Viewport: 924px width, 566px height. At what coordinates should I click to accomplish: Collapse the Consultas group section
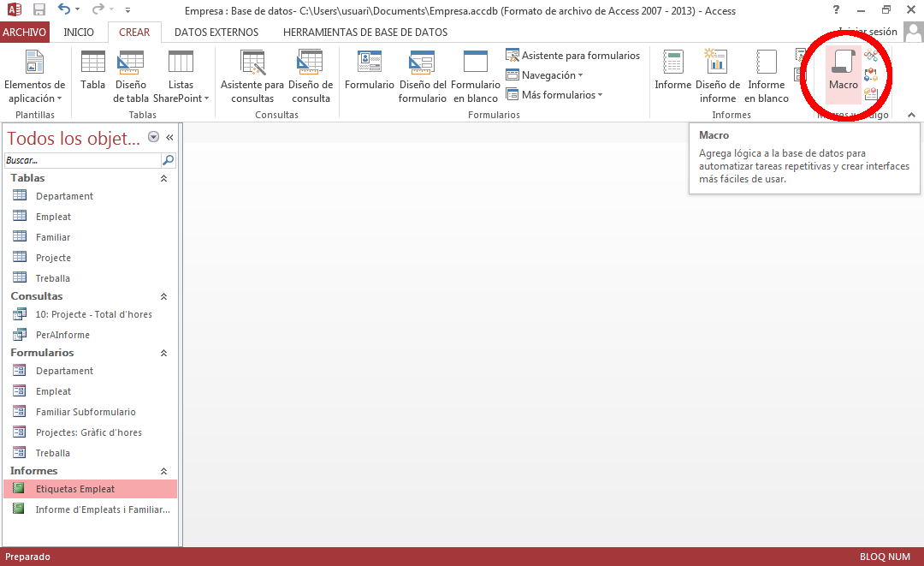[163, 296]
